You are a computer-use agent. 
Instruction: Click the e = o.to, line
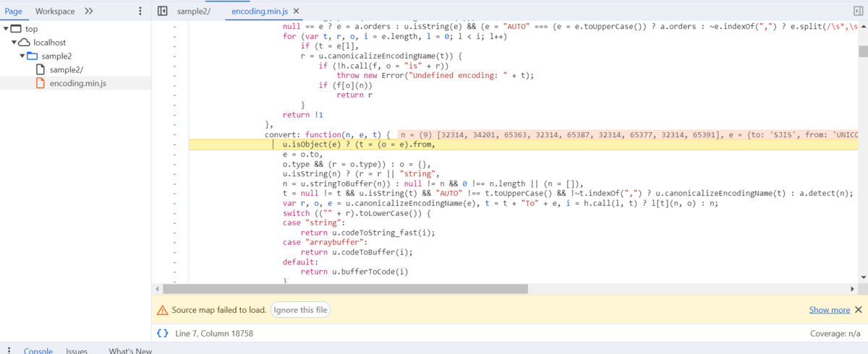tap(301, 155)
